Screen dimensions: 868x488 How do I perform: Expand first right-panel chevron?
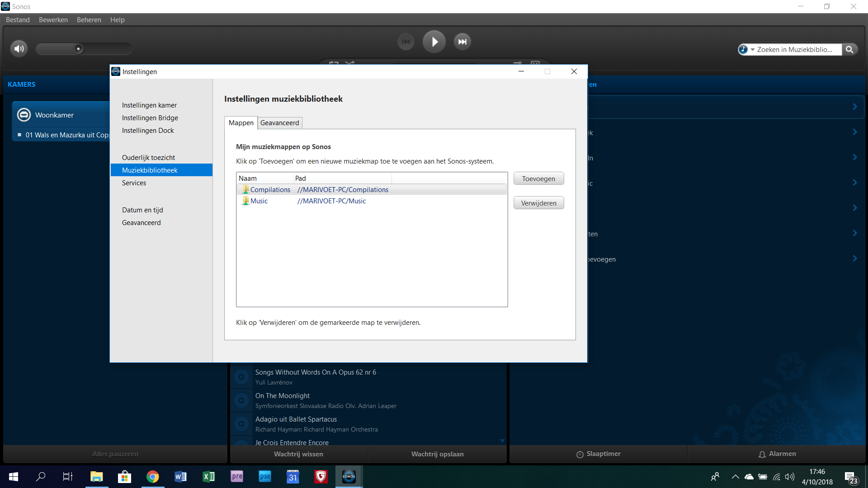coord(854,107)
